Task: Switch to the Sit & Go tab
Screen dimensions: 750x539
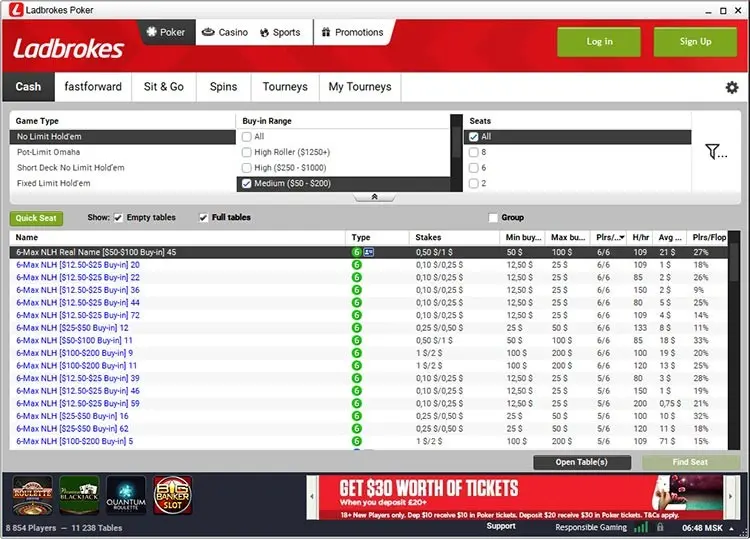Action: pos(164,87)
